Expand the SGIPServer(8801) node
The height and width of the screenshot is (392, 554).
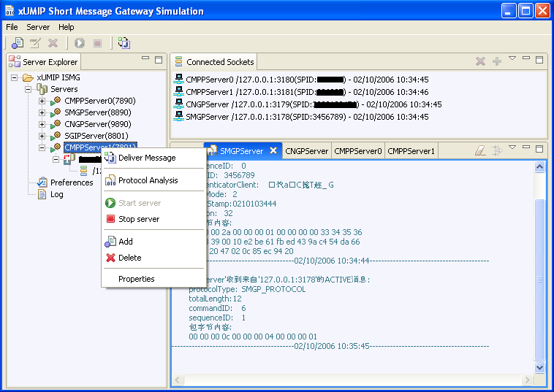pos(42,136)
